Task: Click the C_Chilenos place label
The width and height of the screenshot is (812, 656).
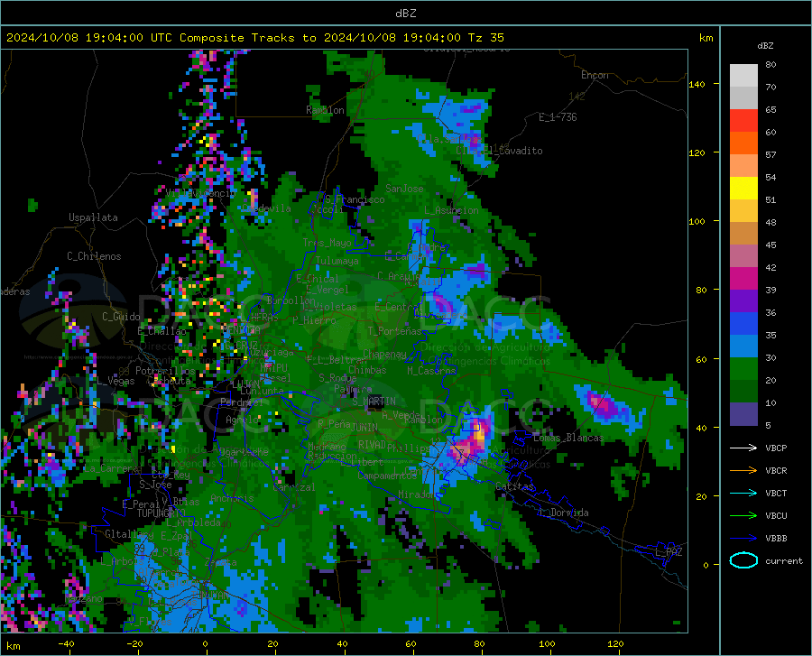Action: click(94, 256)
